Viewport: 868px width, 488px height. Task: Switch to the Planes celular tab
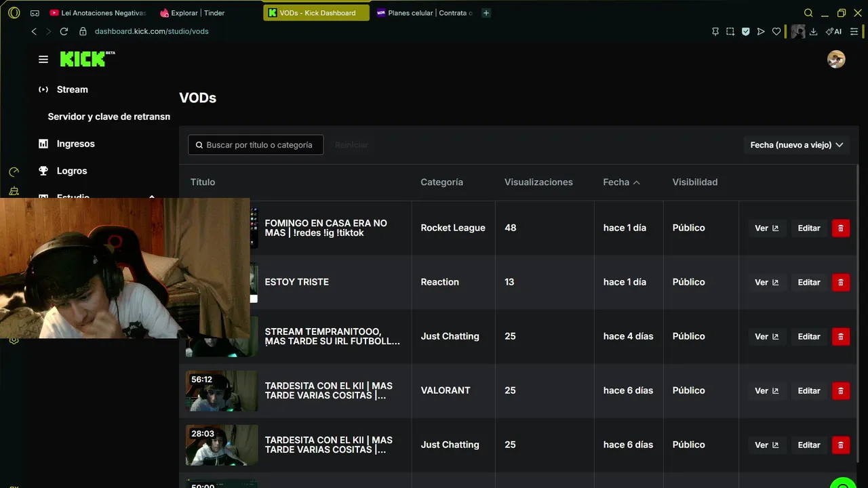[x=425, y=13]
